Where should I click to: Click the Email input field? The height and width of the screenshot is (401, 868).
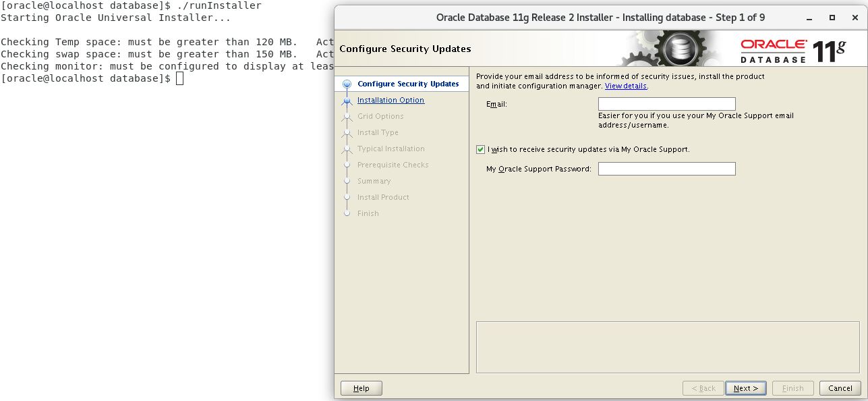point(666,104)
